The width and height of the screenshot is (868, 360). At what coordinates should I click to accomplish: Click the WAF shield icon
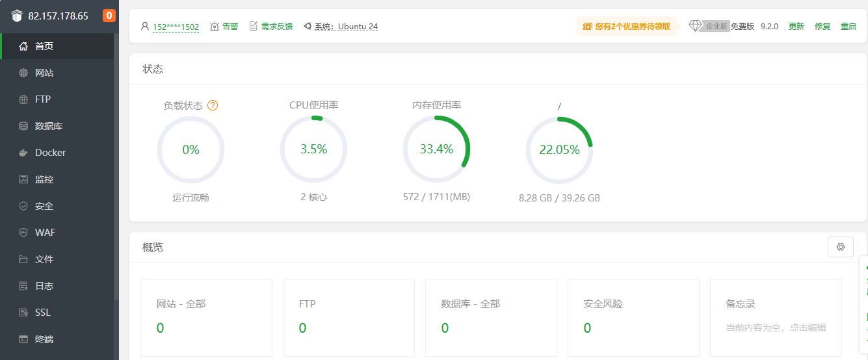click(x=23, y=233)
